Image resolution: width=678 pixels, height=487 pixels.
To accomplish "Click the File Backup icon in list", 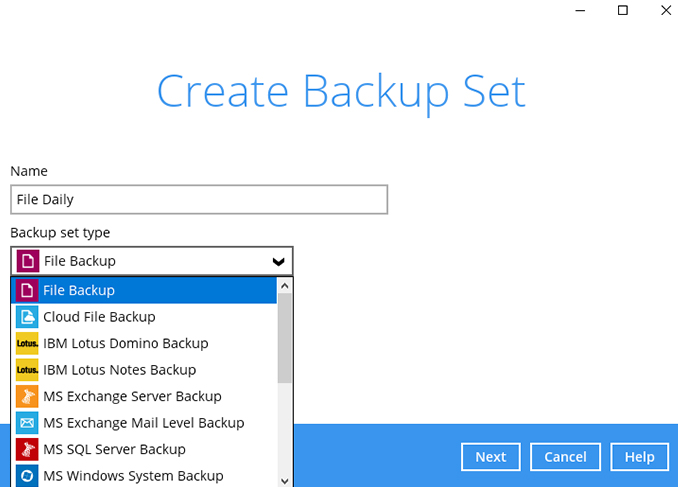I will [x=27, y=290].
